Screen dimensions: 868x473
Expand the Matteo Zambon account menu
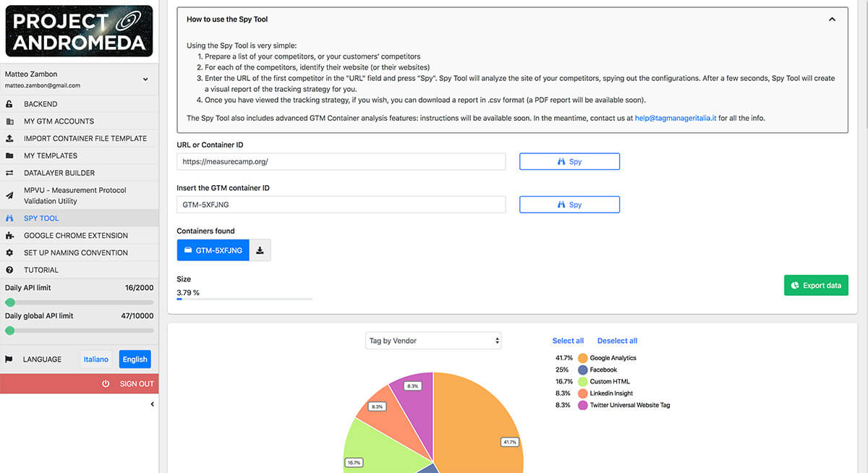[x=145, y=80]
